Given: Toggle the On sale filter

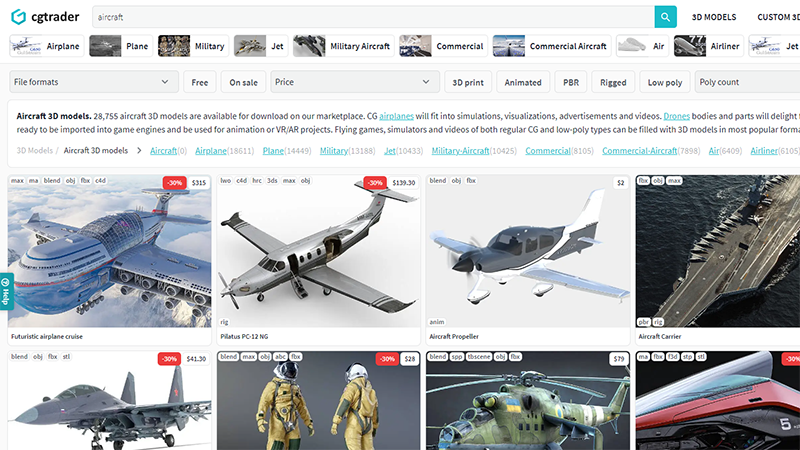Looking at the screenshot, I should pos(243,82).
